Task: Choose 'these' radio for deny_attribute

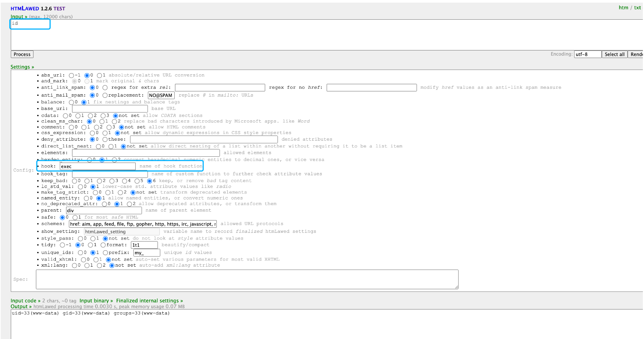Action: (105, 140)
